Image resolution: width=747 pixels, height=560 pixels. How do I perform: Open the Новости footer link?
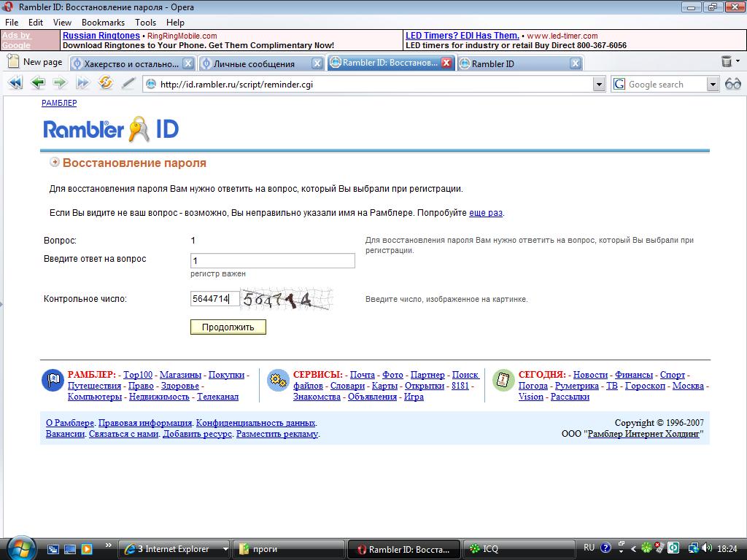coord(590,375)
